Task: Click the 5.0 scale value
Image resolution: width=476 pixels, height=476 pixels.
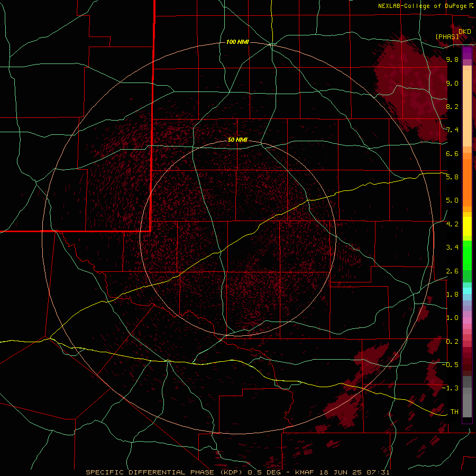Action: click(452, 200)
